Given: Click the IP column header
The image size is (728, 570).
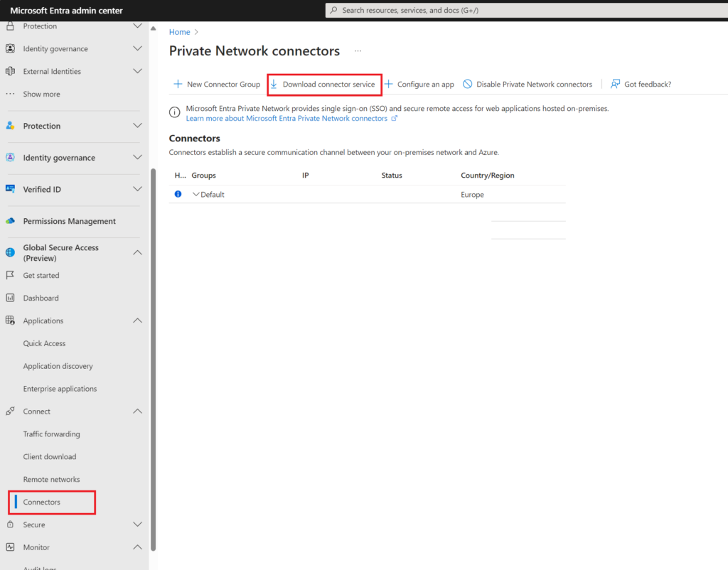Looking at the screenshot, I should 306,176.
